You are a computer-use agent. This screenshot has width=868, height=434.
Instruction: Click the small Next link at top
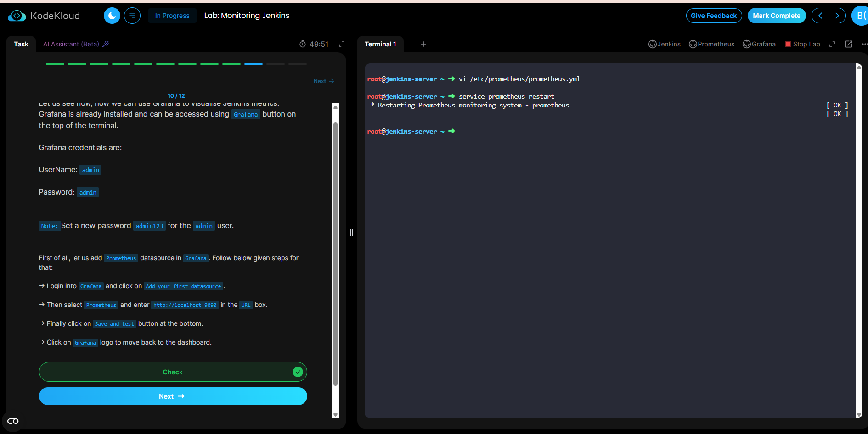[x=324, y=81]
